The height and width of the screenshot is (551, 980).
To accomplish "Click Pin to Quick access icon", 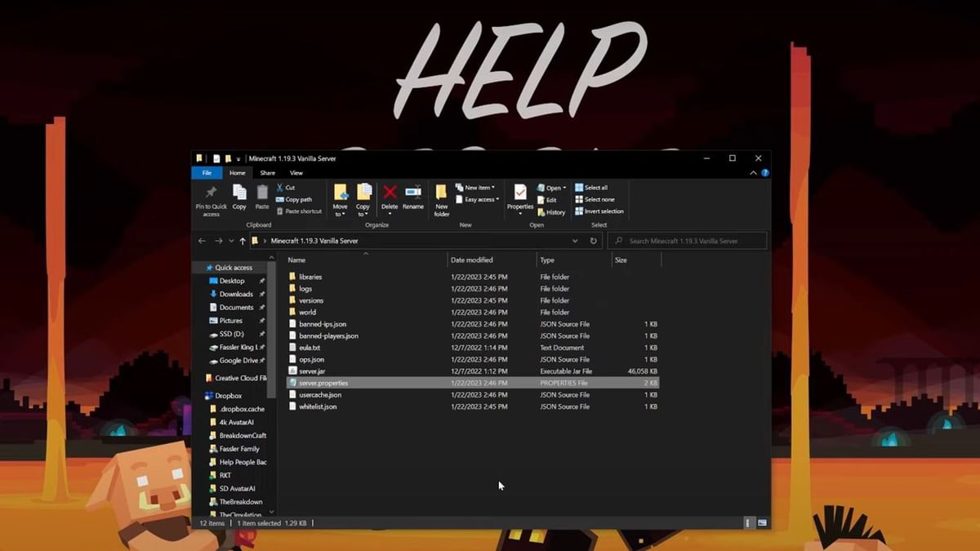I will pyautogui.click(x=212, y=198).
